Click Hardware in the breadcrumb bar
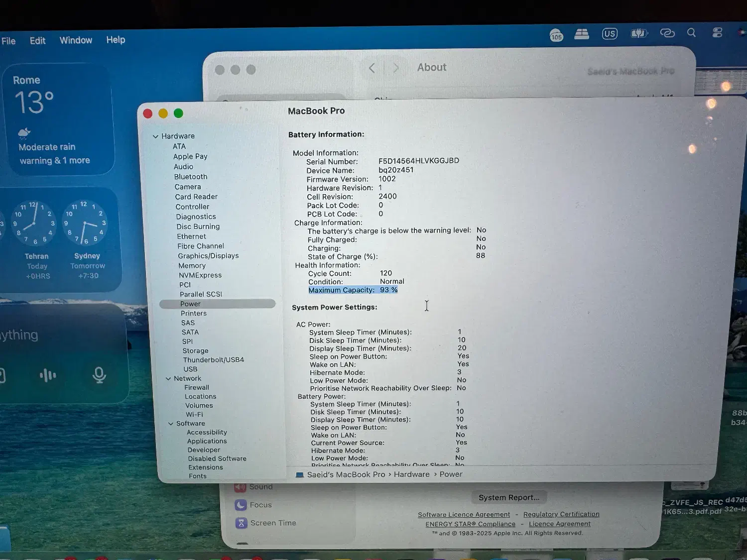The height and width of the screenshot is (560, 747). click(x=411, y=474)
